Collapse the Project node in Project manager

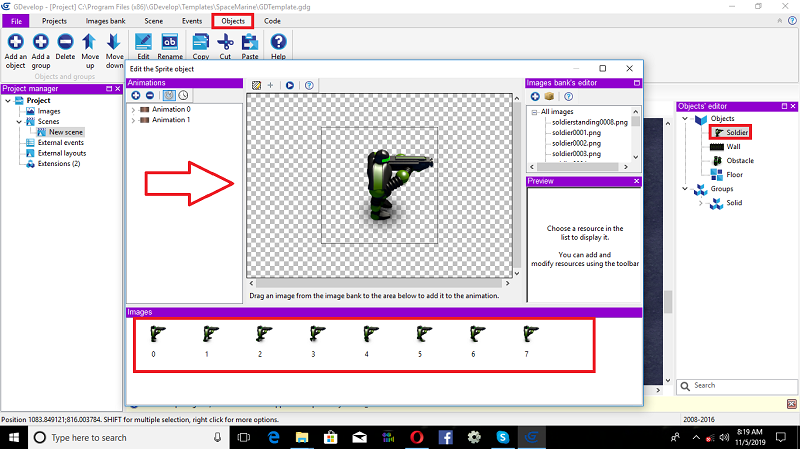tap(8, 101)
